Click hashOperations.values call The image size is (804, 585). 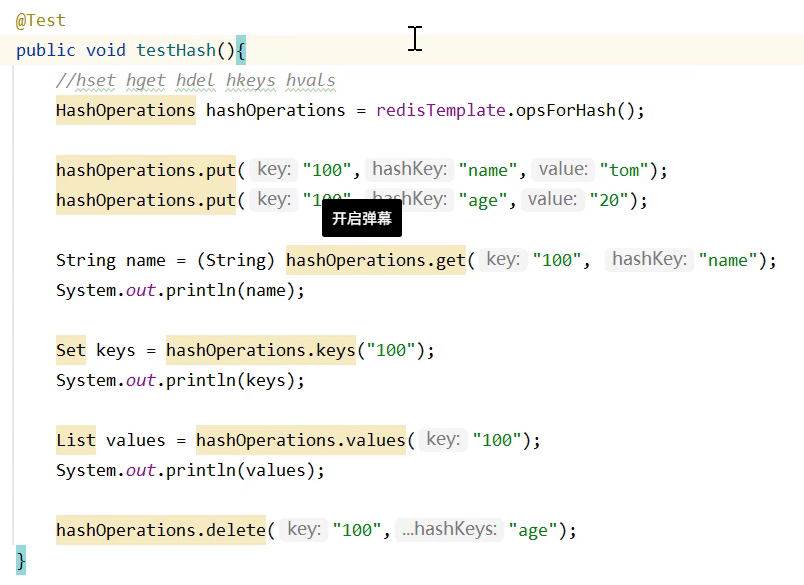pyautogui.click(x=301, y=440)
